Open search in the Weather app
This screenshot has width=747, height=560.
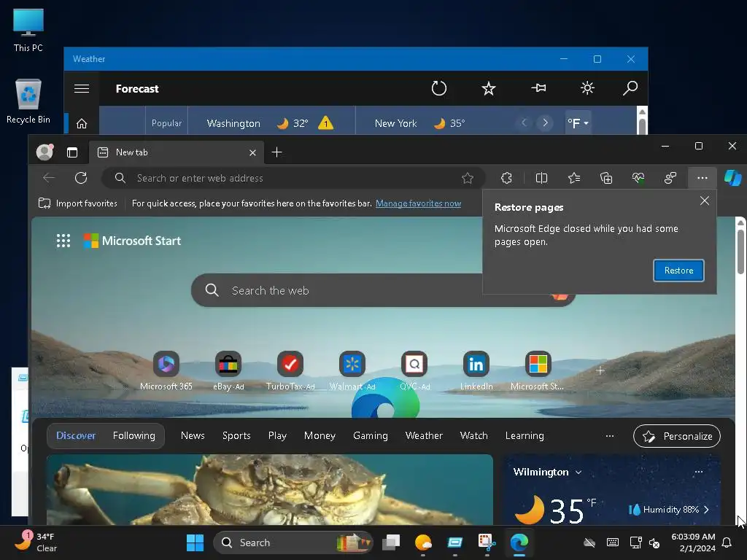click(630, 88)
